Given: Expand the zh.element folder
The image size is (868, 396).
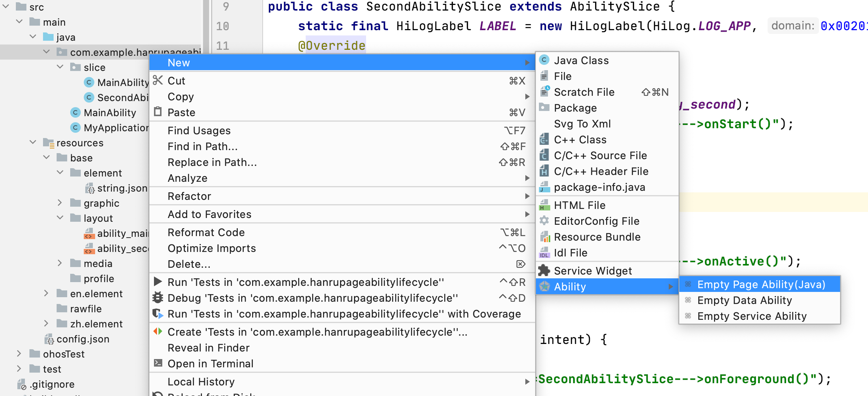Looking at the screenshot, I should [x=46, y=324].
